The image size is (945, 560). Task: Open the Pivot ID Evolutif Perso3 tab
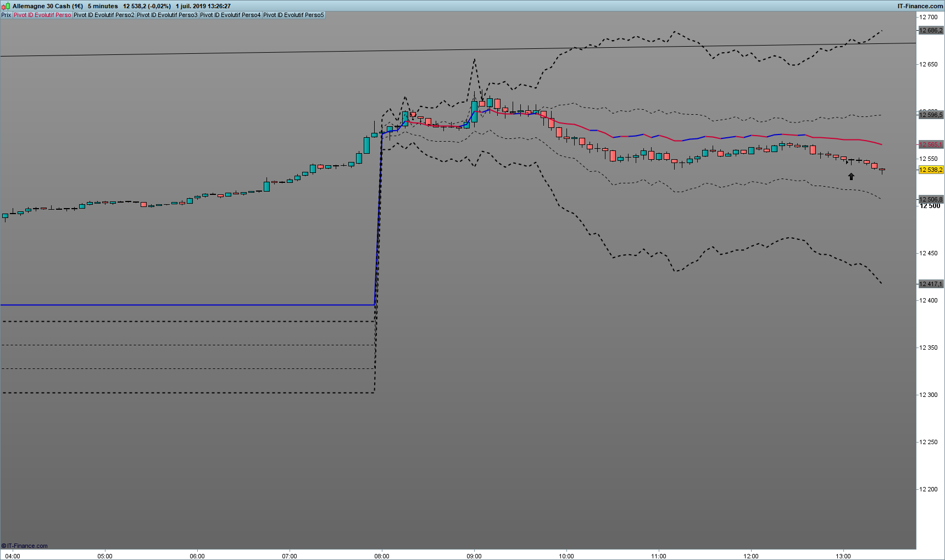click(167, 15)
